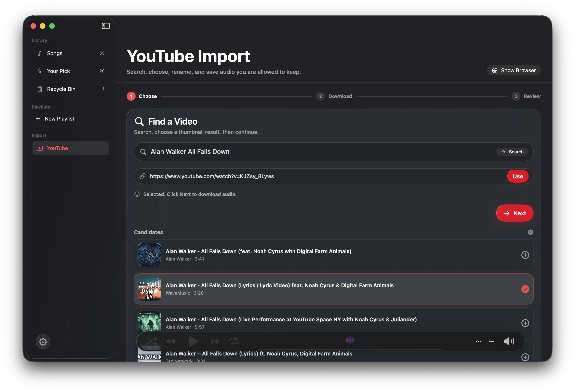Play the current track
Image resolution: width=575 pixels, height=392 pixels.
[193, 341]
